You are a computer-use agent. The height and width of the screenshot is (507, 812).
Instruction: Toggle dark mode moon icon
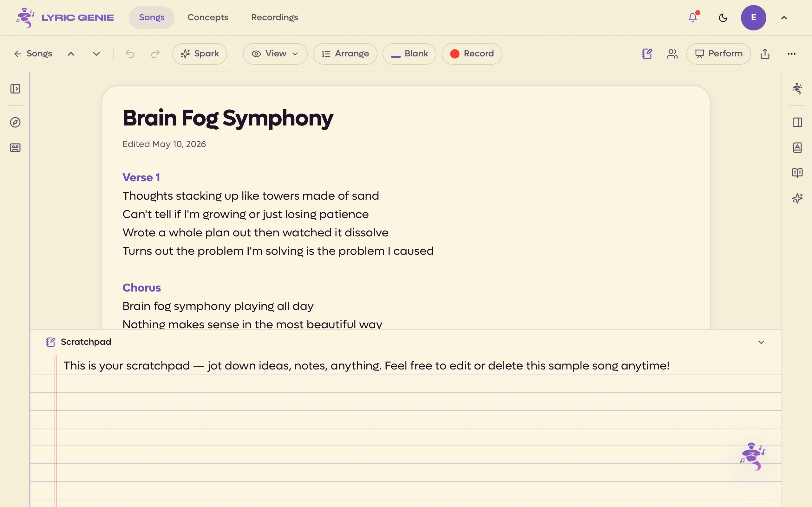pyautogui.click(x=723, y=18)
